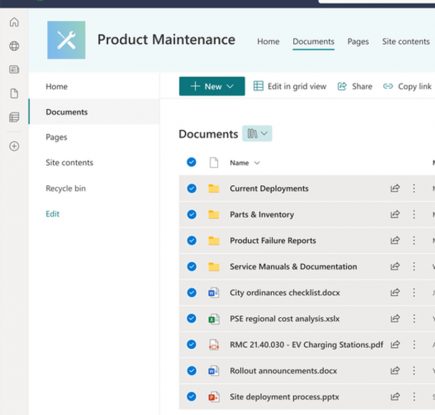Open more actions for Site deployment process.pptx

point(414,397)
